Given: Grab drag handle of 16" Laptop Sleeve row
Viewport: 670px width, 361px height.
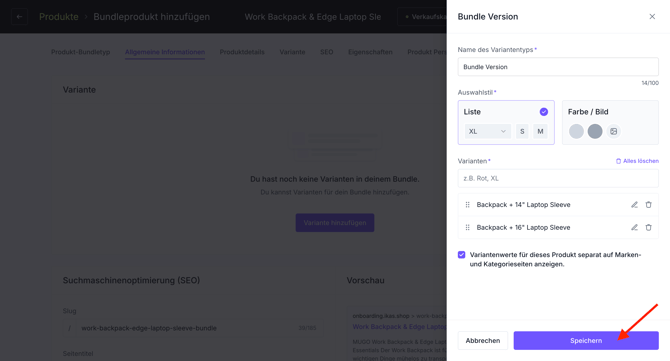Looking at the screenshot, I should 467,227.
